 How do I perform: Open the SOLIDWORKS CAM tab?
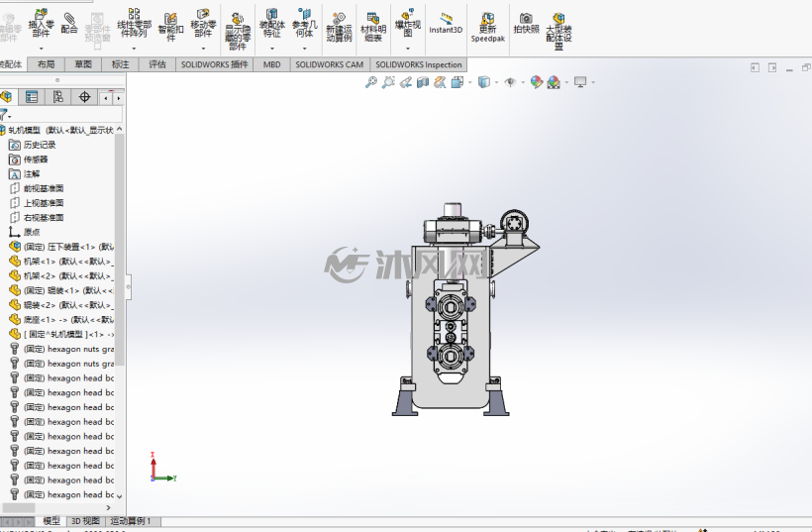pyautogui.click(x=330, y=64)
